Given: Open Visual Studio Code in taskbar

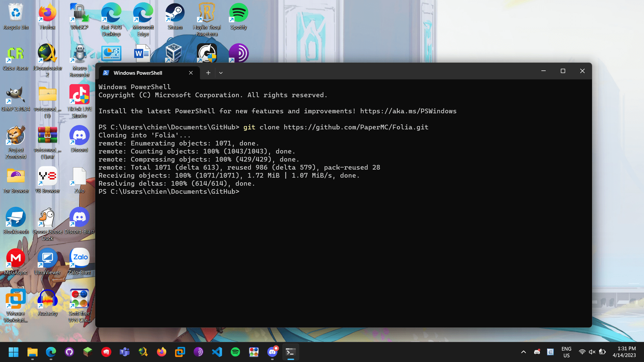Looking at the screenshot, I should [217, 352].
